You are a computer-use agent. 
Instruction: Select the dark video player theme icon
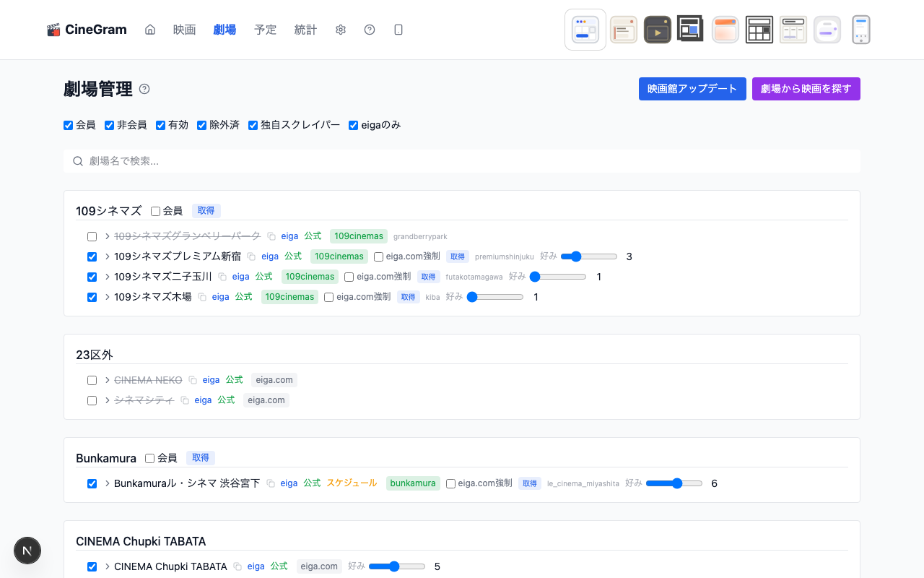click(657, 29)
